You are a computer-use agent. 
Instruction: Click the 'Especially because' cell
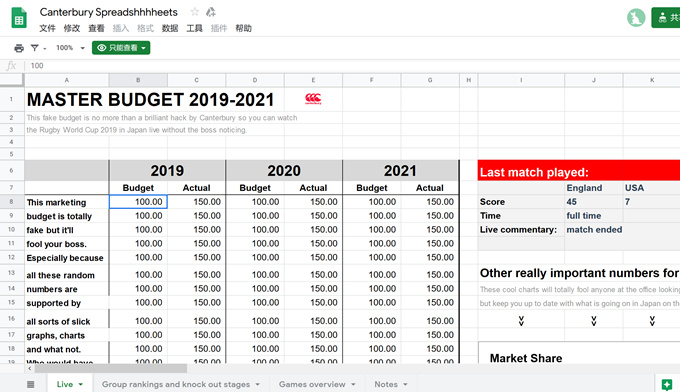[x=66, y=258]
